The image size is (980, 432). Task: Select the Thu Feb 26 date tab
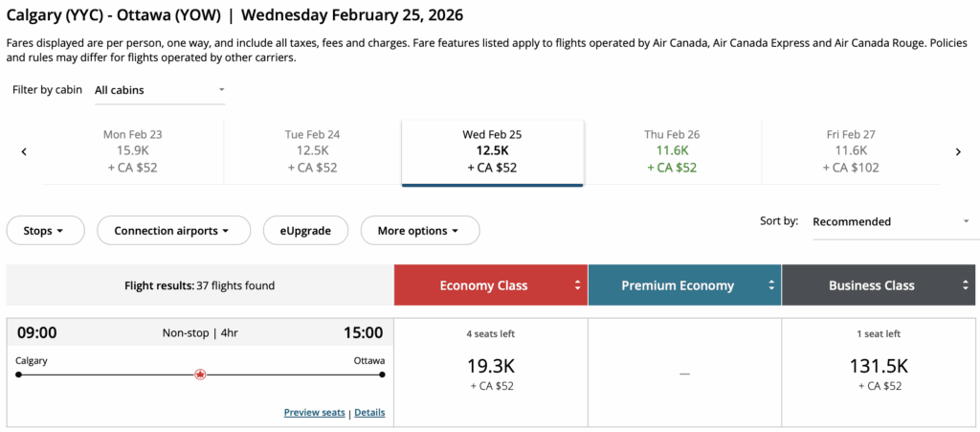pyautogui.click(x=672, y=151)
